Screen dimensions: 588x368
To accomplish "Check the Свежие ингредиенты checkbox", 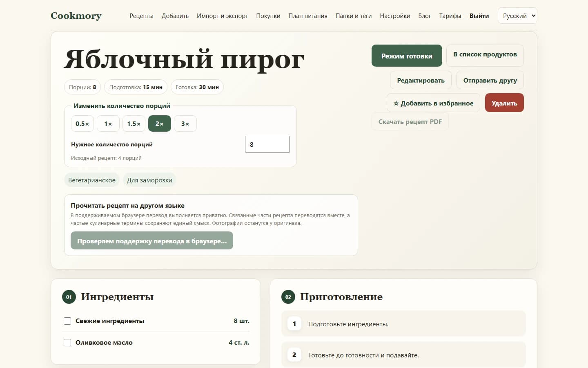I will click(x=67, y=321).
